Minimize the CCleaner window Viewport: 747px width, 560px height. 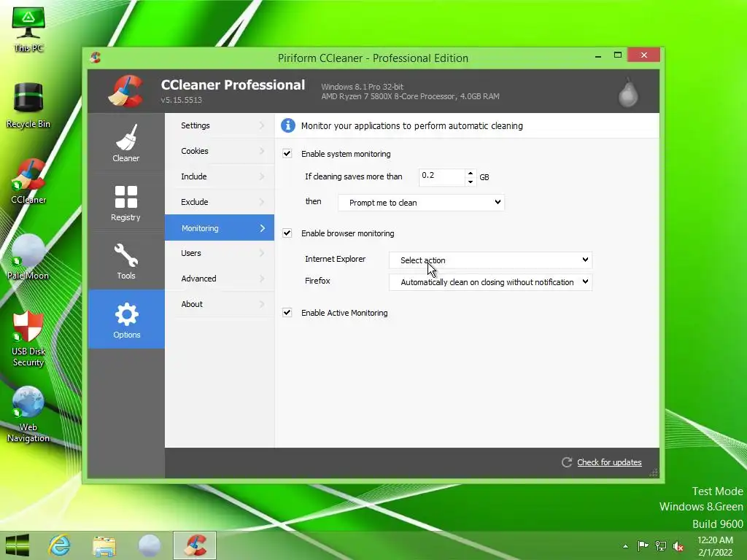[598, 56]
